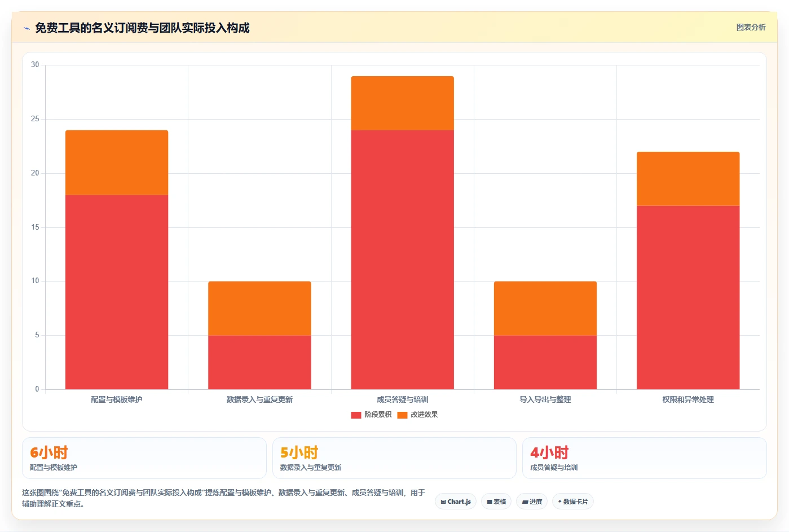Click the 权限和异常处理 x-axis label
The width and height of the screenshot is (789, 532).
point(688,399)
